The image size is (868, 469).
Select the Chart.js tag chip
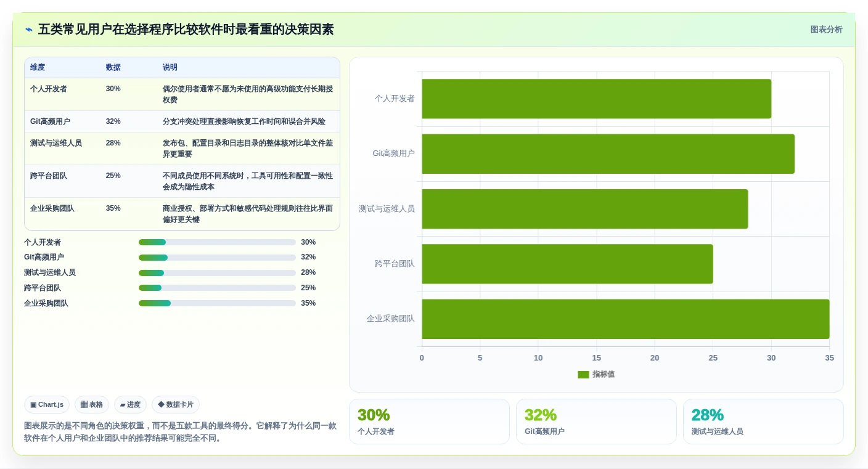point(47,404)
